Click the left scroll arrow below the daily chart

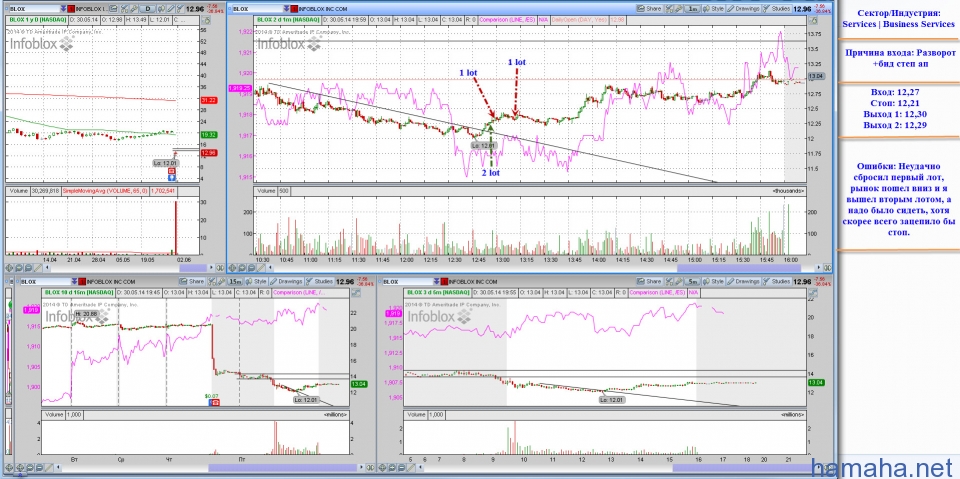47,268
